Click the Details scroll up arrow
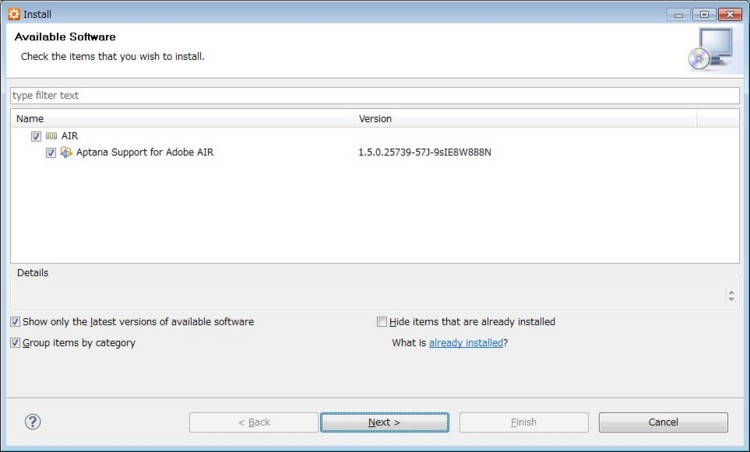Image resolution: width=750 pixels, height=452 pixels. pyautogui.click(x=731, y=292)
